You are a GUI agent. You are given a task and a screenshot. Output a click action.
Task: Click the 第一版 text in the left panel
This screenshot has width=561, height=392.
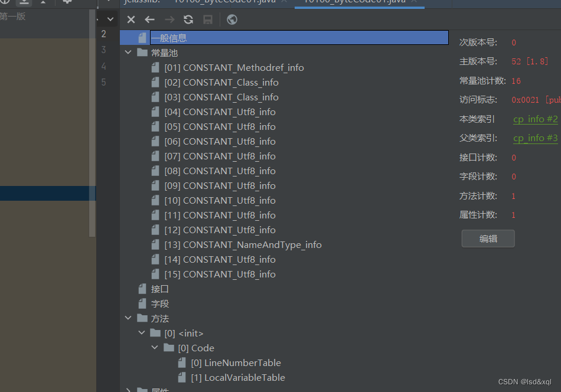[x=12, y=17]
